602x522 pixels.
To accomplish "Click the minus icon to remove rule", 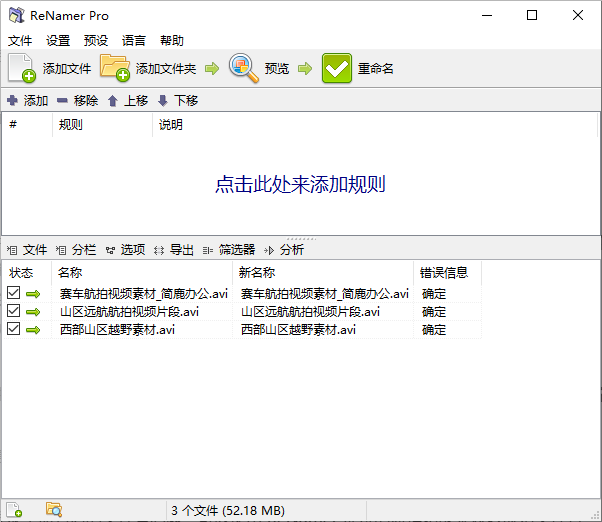I will (62, 101).
